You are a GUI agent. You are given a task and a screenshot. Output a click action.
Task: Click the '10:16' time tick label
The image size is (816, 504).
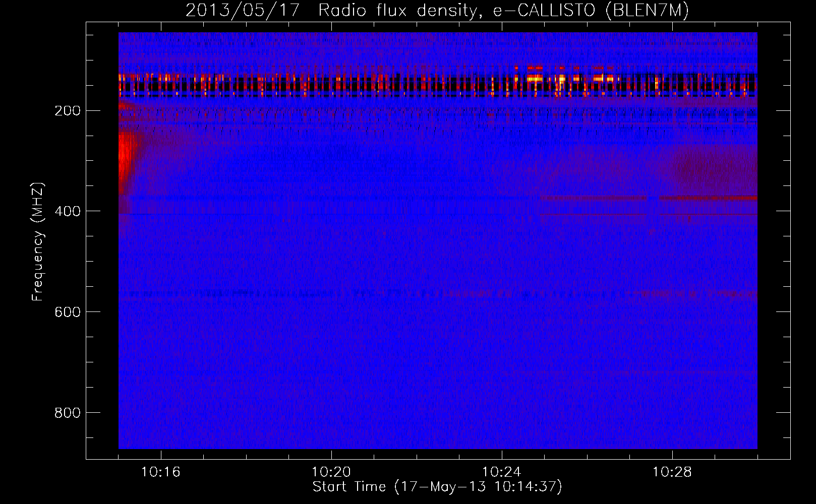coord(161,472)
